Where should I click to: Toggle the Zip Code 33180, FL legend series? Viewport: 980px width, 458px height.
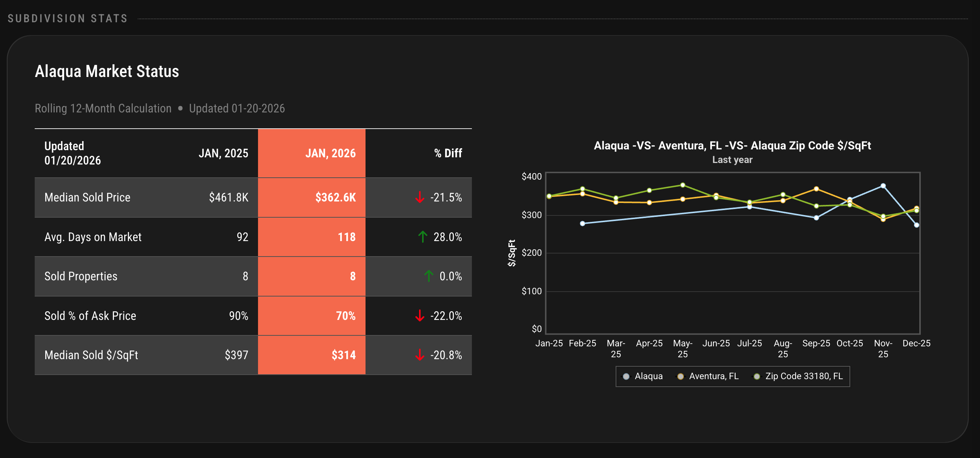click(798, 376)
